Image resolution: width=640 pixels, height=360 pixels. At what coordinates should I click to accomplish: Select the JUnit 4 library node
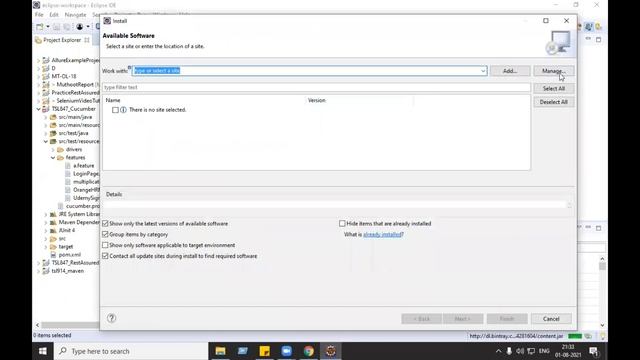(66, 231)
